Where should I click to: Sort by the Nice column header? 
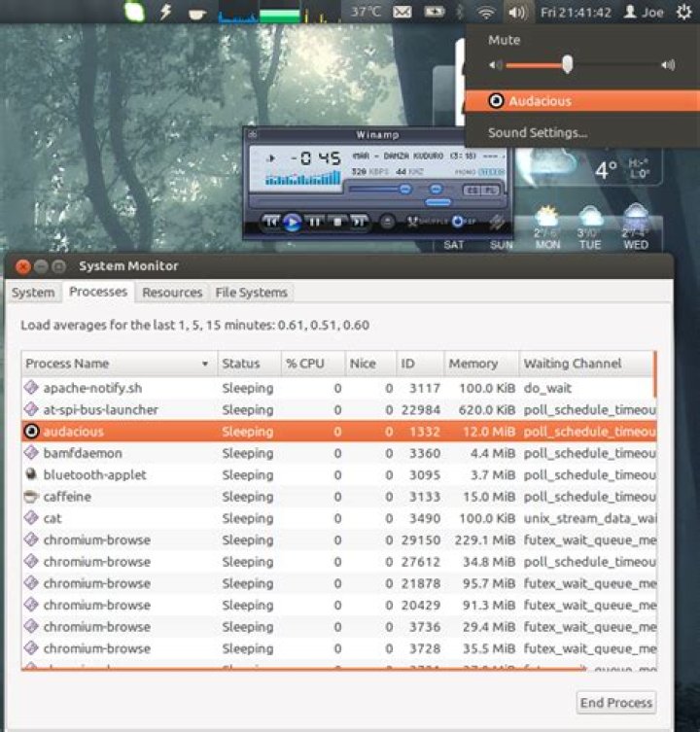pos(370,364)
